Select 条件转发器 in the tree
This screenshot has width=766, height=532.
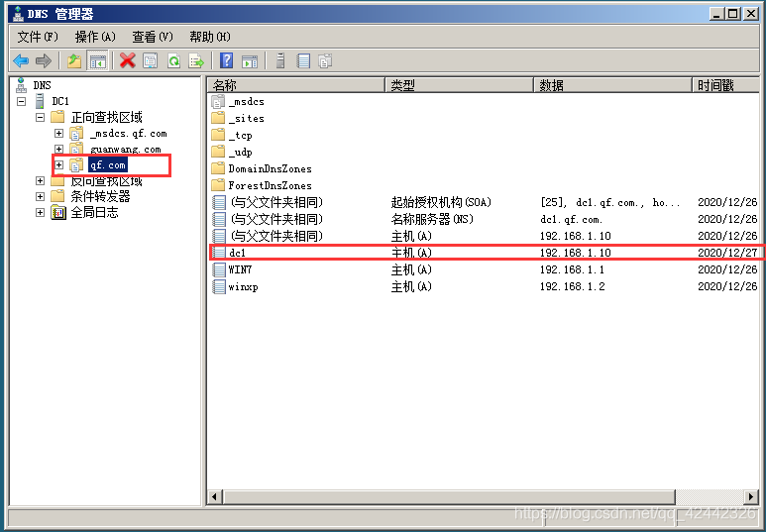[x=101, y=197]
